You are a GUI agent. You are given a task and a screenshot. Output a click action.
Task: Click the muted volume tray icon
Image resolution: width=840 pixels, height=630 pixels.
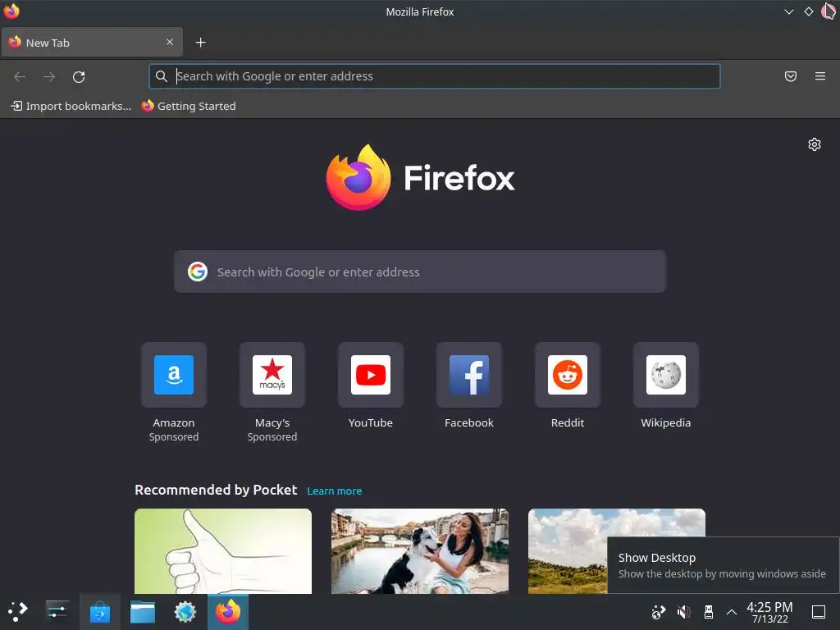683,612
